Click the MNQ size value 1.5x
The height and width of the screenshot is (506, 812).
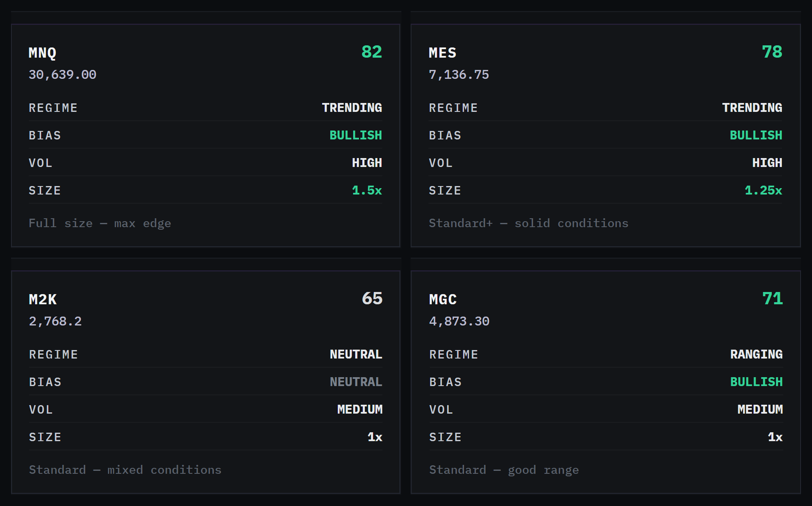pos(367,190)
